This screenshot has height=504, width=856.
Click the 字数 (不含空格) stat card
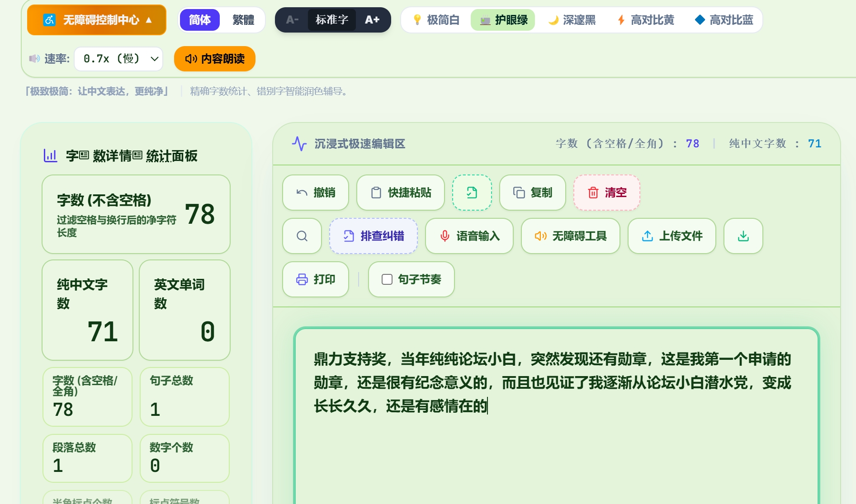(x=136, y=214)
